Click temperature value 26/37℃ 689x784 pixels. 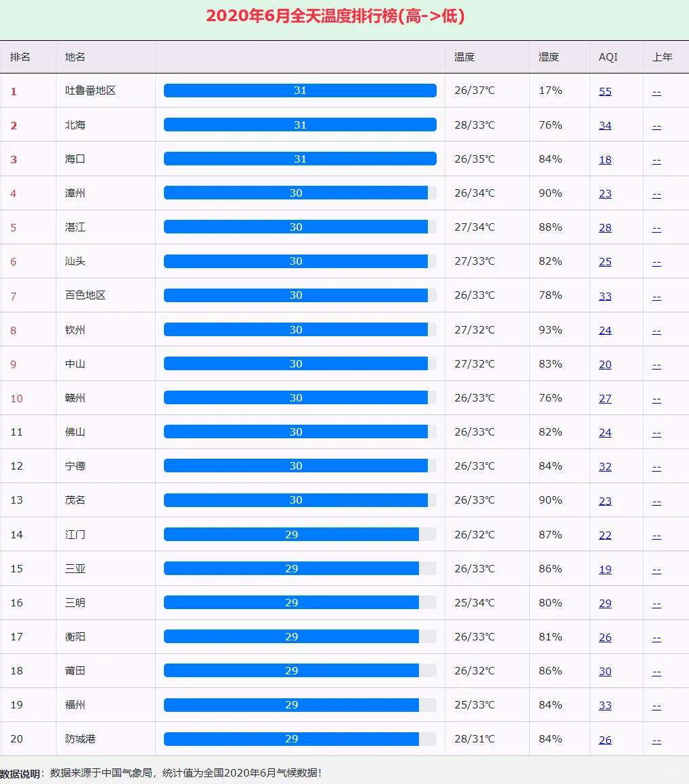pos(475,91)
